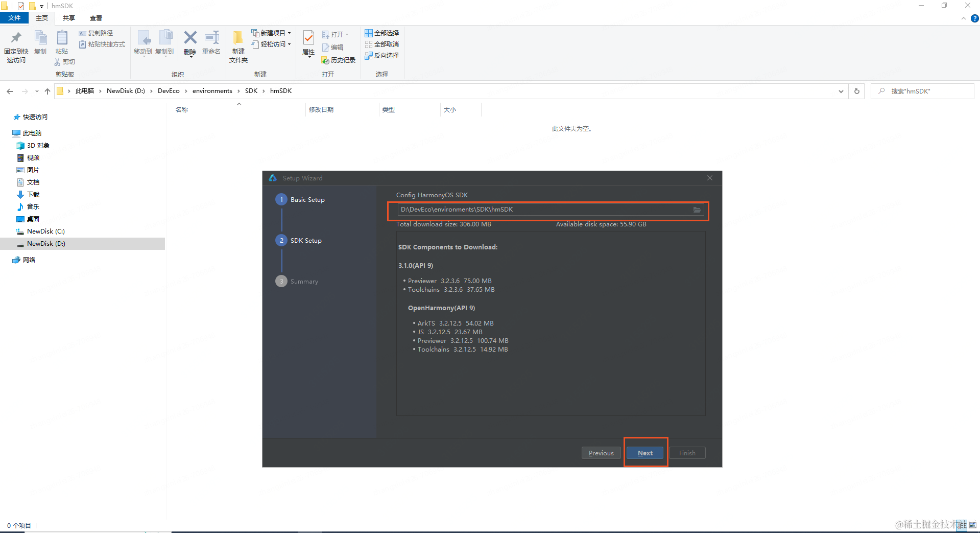The image size is (980, 533).
Task: Click Invert selection icon
Action: pos(369,56)
